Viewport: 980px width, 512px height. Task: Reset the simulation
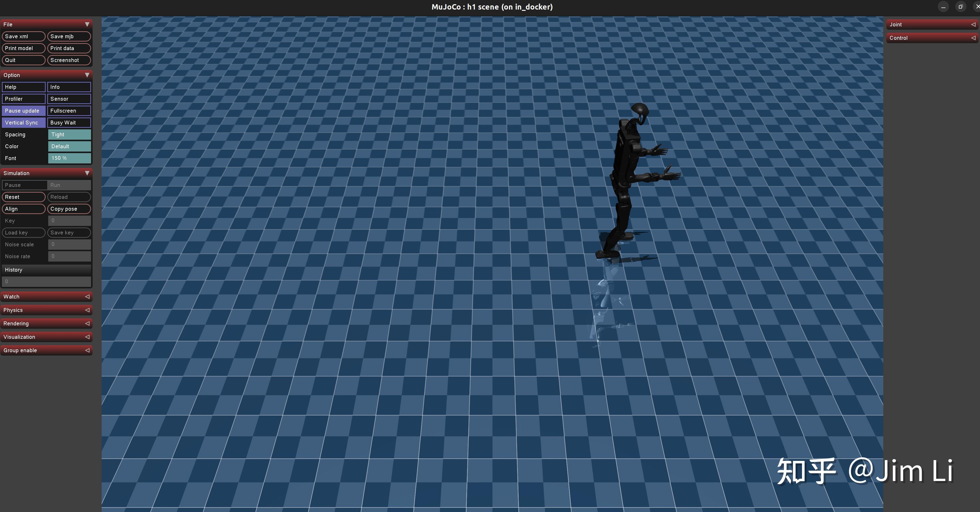pos(23,197)
